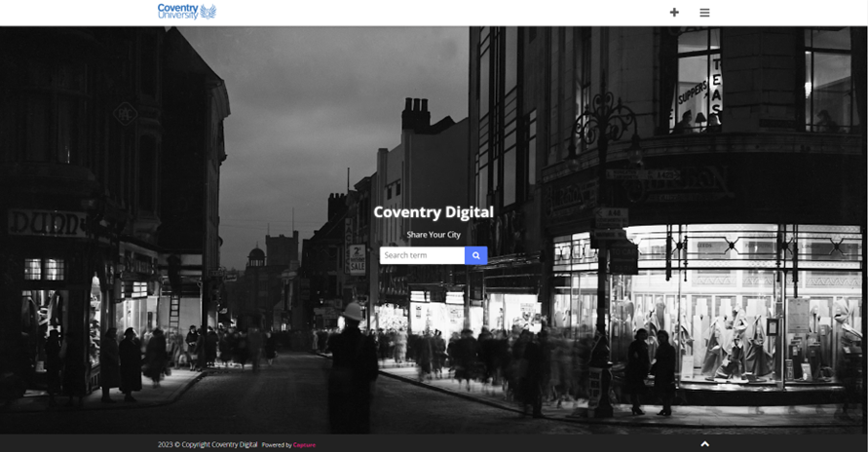Click the DUNN shop sign on the left
This screenshot has height=452, width=868.
[47, 224]
